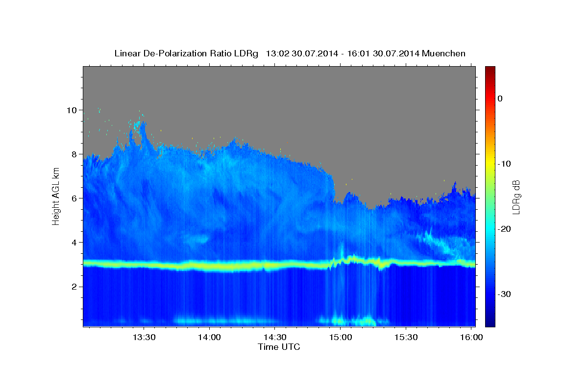Click the 13:30 time tick label

[x=144, y=338]
